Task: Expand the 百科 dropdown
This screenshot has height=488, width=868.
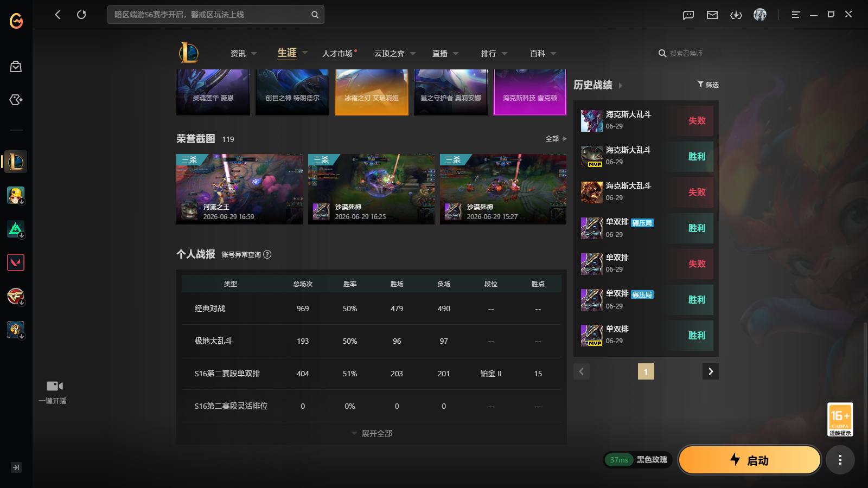Action: [553, 54]
